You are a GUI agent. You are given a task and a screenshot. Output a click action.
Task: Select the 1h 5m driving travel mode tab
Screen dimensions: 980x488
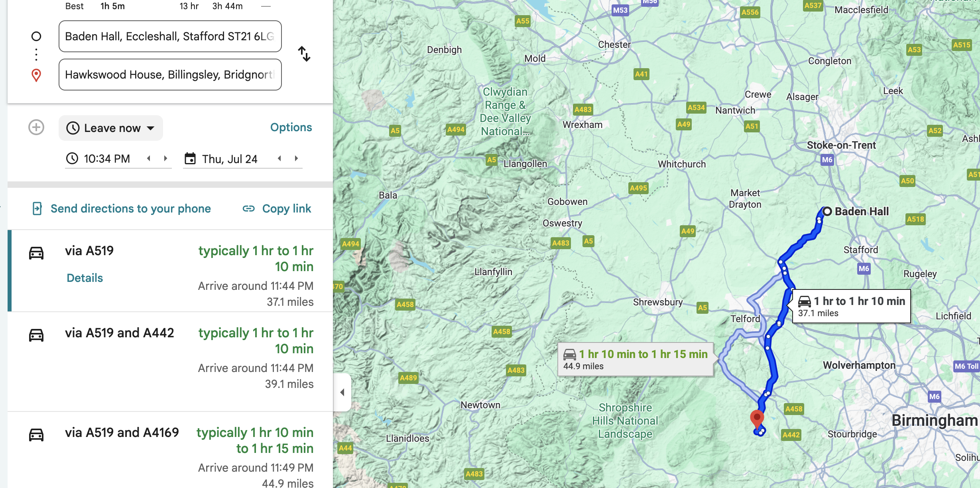point(112,6)
